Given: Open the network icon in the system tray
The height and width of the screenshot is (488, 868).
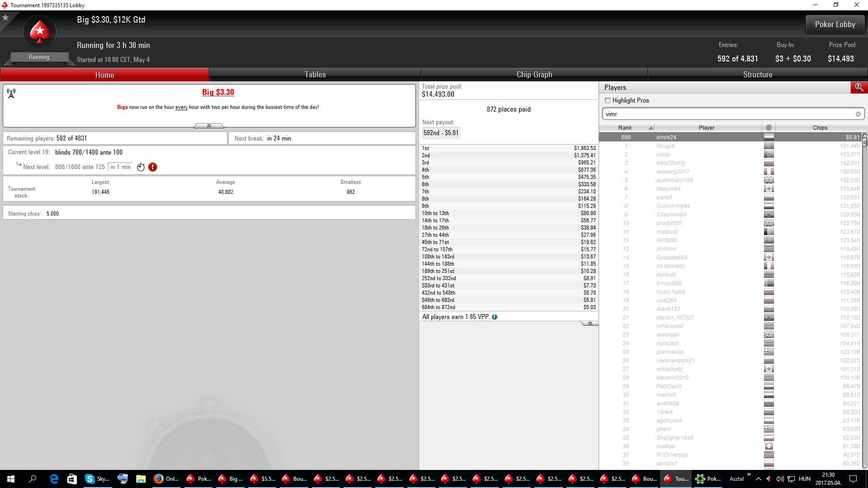Looking at the screenshot, I should [791, 479].
